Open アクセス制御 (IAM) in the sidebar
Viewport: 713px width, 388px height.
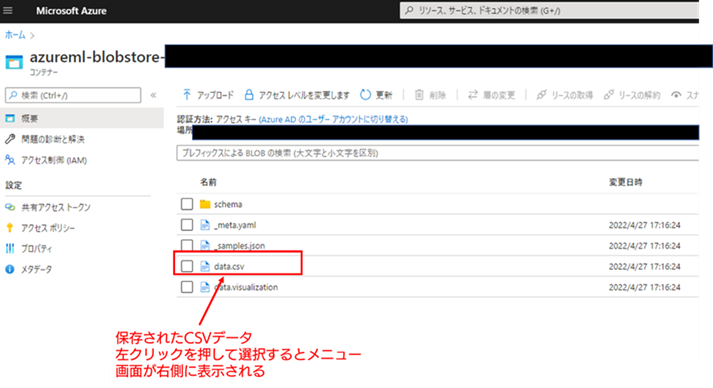click(54, 160)
